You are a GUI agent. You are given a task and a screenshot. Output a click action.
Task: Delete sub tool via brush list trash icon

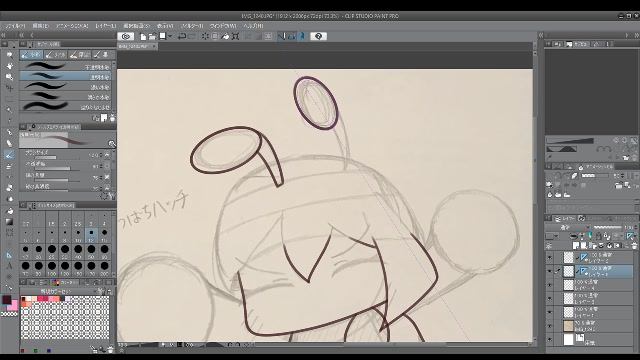(112, 118)
